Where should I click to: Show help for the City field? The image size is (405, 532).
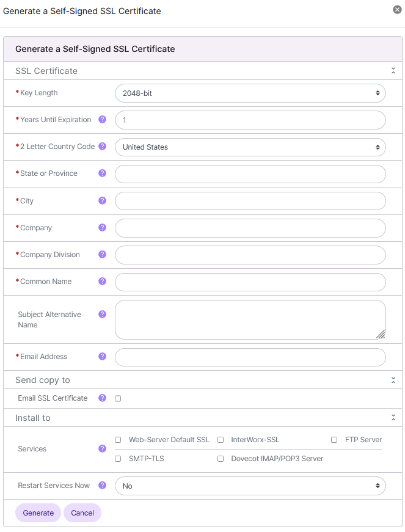tap(102, 200)
